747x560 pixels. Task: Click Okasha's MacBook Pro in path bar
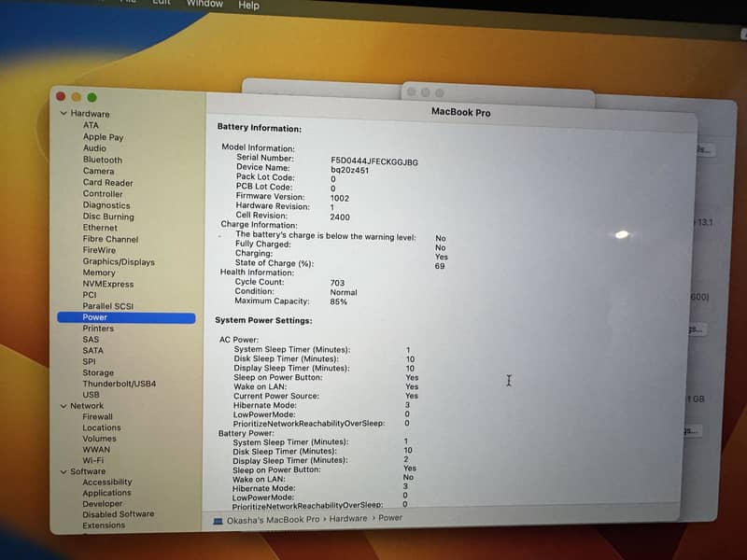coord(272,518)
